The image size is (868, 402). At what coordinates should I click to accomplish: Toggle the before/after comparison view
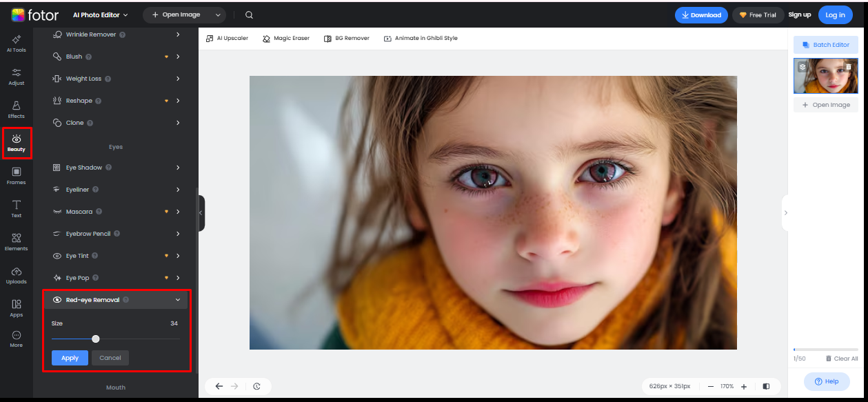pos(765,386)
